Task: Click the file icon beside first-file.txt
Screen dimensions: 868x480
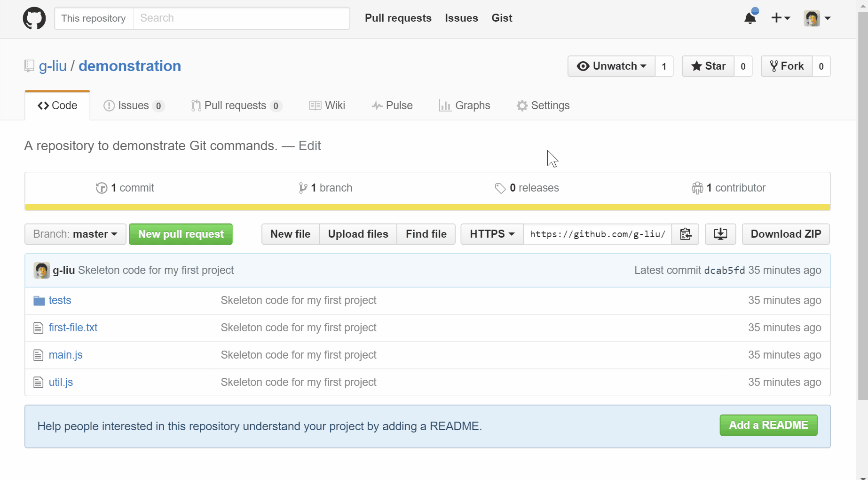Action: (39, 328)
